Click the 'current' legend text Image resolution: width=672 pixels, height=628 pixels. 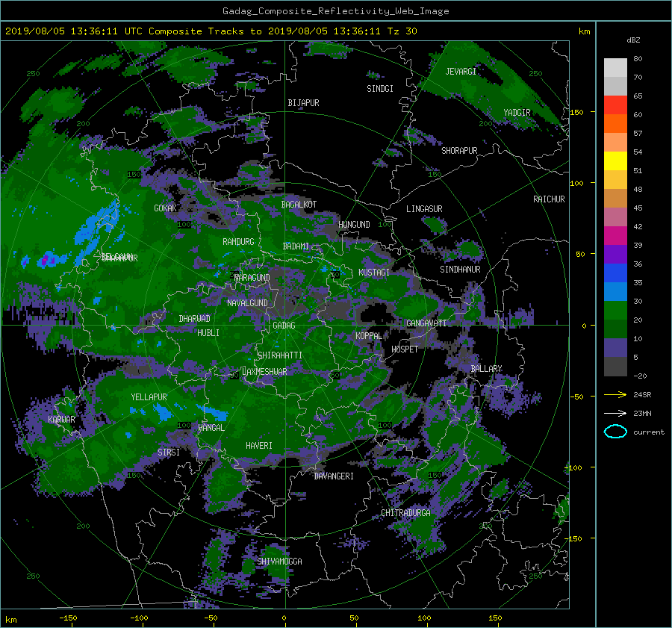(649, 432)
